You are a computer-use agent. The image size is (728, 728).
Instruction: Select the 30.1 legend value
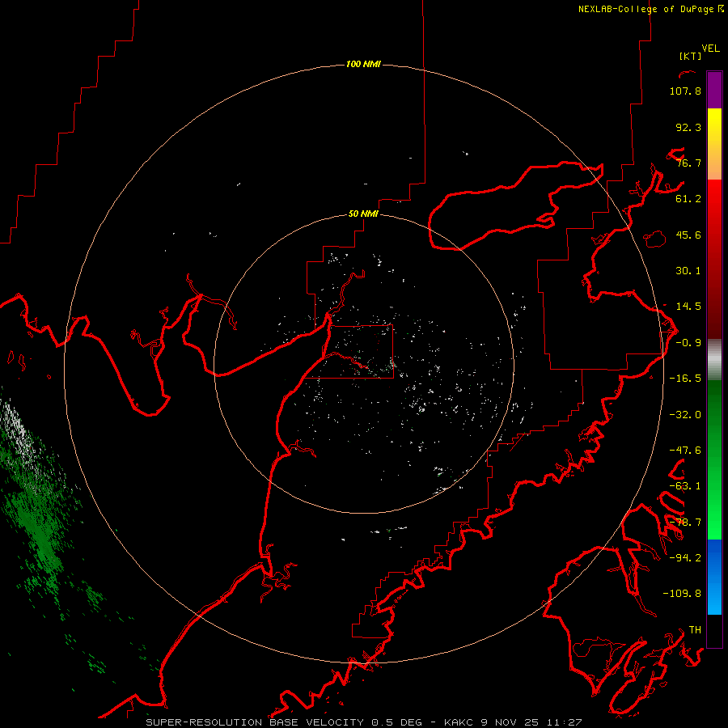pyautogui.click(x=688, y=271)
